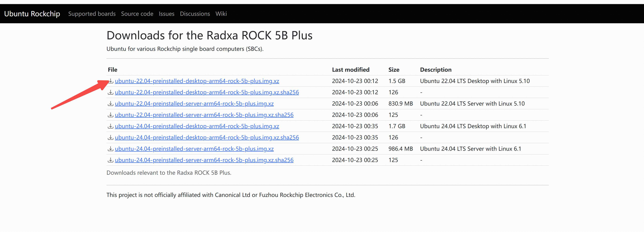Go to Source code in navbar
This screenshot has width=644, height=232.
click(x=137, y=14)
